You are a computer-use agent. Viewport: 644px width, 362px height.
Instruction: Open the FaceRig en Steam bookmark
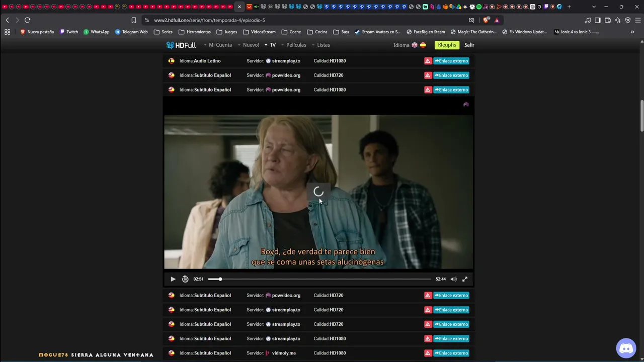tap(426, 32)
